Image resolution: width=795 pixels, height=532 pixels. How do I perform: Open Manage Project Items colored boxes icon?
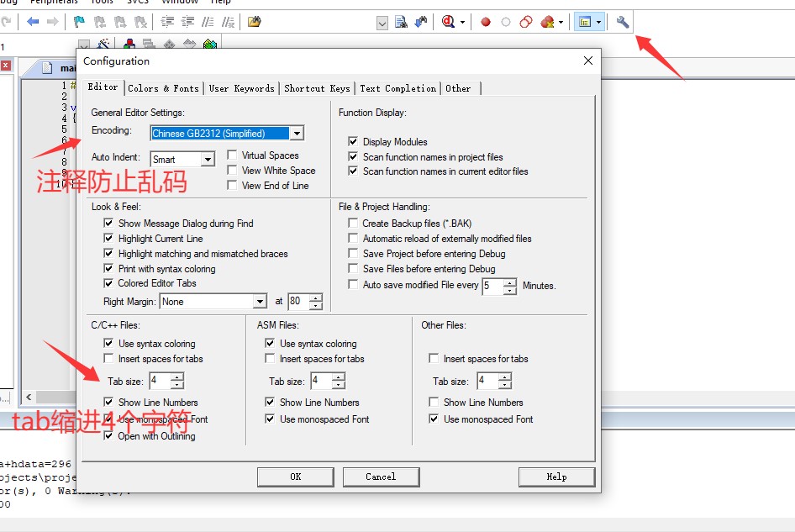point(129,44)
